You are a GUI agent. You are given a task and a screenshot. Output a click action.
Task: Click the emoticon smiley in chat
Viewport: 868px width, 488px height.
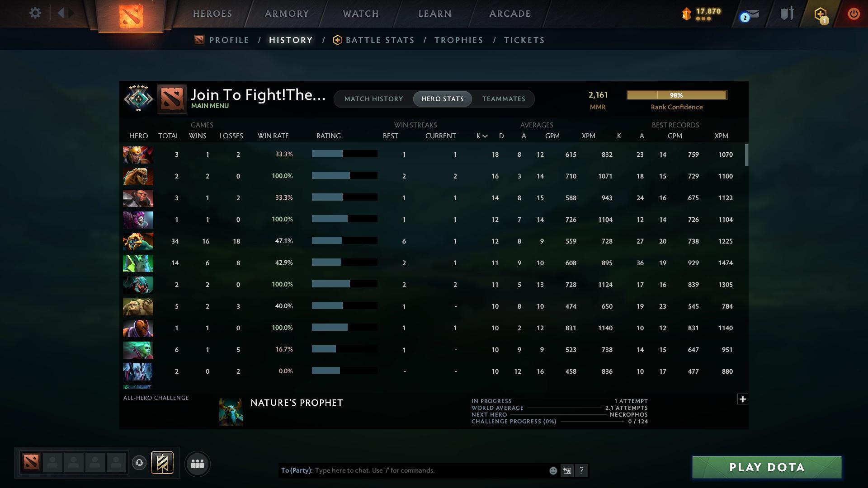553,470
